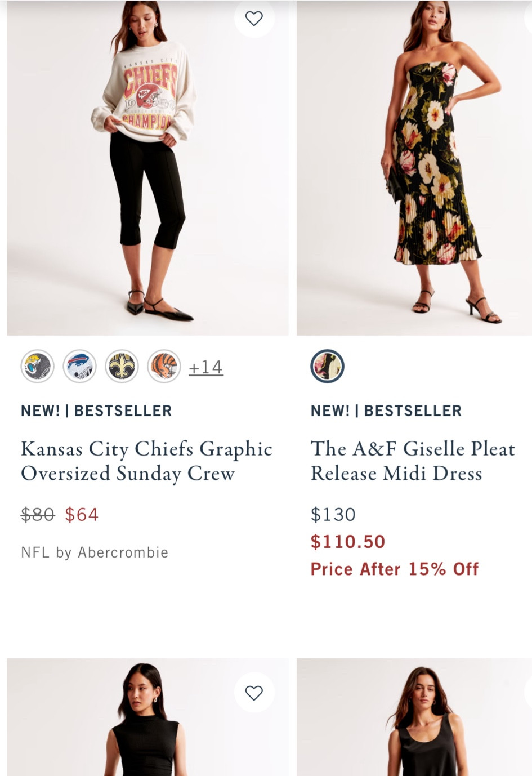Screen dimensions: 532x776
Task: Select the Buffalo Bills helmet swatch
Action: [79, 366]
